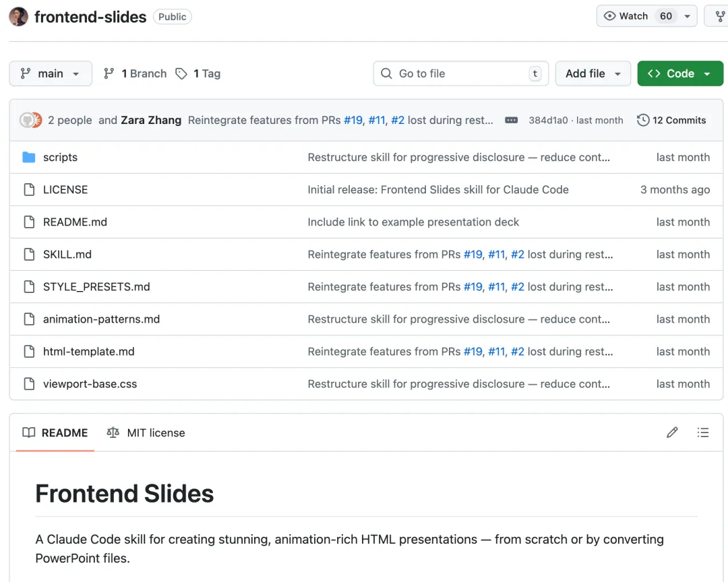Click the fork icon button
Screen dimensions: 728x582
coord(719,16)
